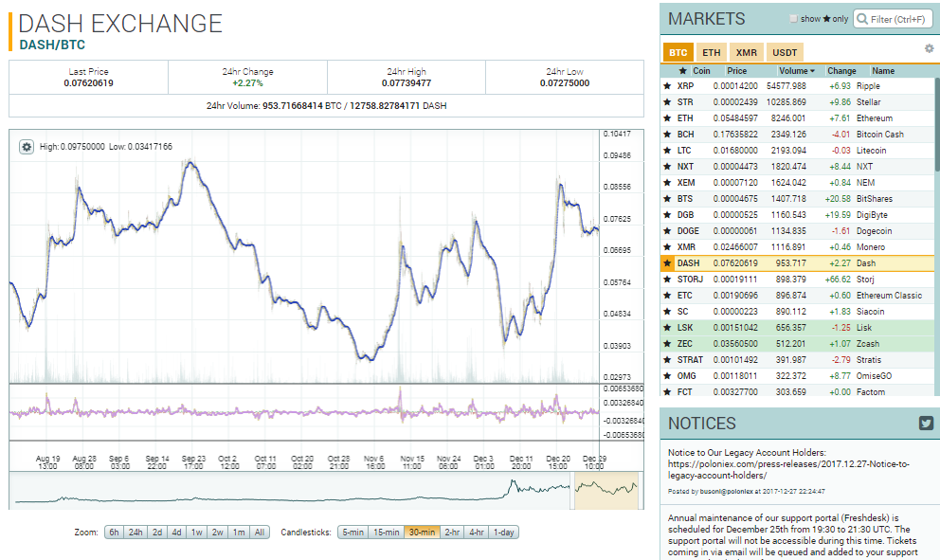Set chart zoom to 4d
Screen dimensions: 940x560
tap(176, 533)
